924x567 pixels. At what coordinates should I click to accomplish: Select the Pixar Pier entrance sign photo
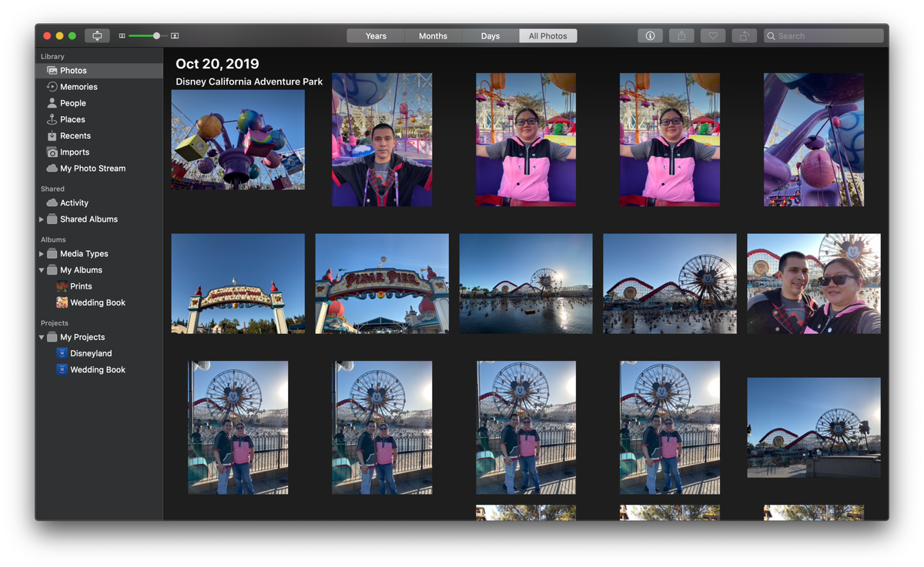[x=382, y=284]
